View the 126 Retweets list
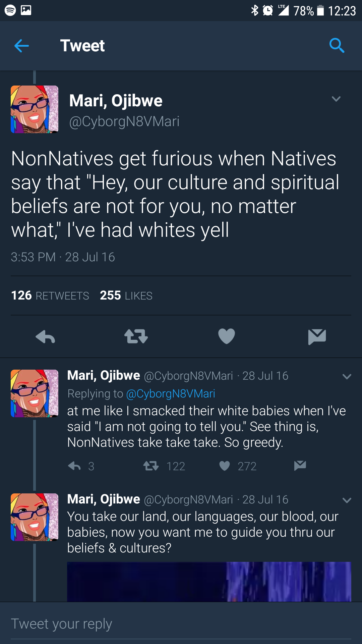Viewport: 362px width, 644px height. (x=50, y=296)
